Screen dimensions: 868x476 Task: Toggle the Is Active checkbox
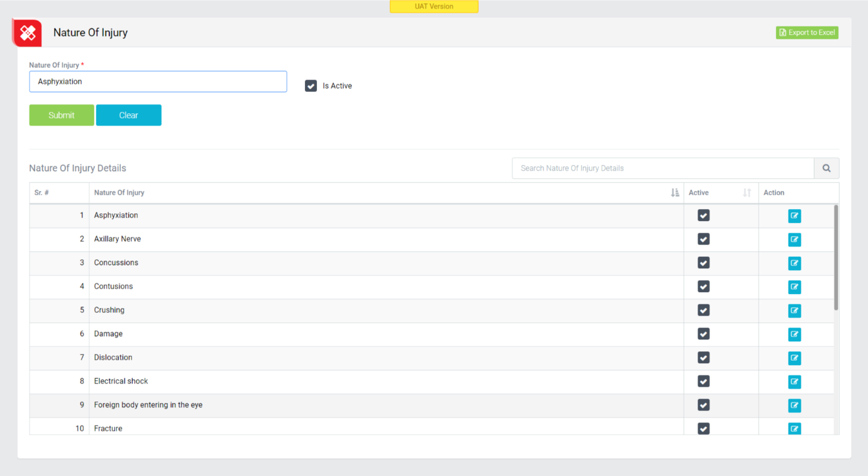click(311, 86)
